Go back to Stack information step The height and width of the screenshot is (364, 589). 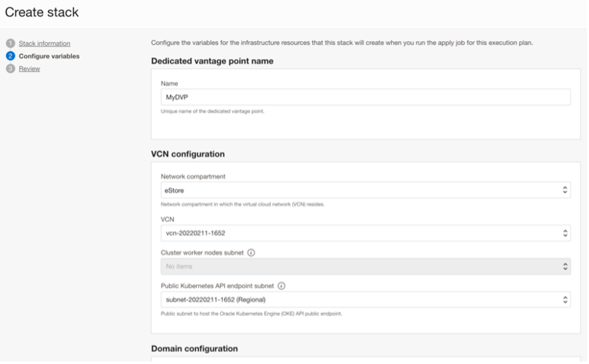point(44,44)
